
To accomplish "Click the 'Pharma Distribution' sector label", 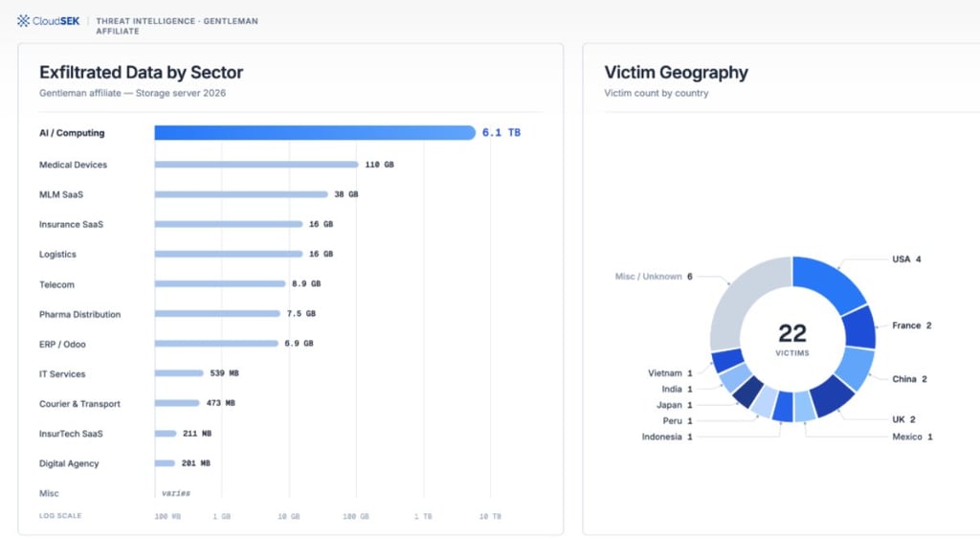I will [80, 315].
